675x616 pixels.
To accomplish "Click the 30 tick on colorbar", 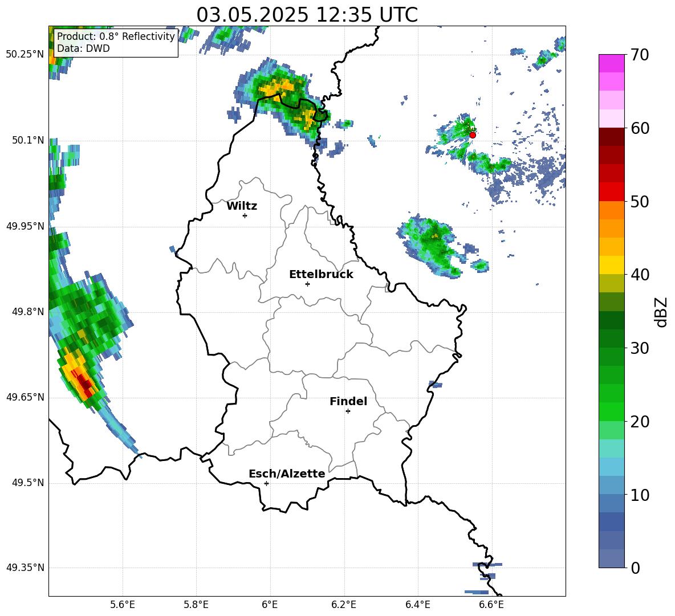I will pos(640,348).
